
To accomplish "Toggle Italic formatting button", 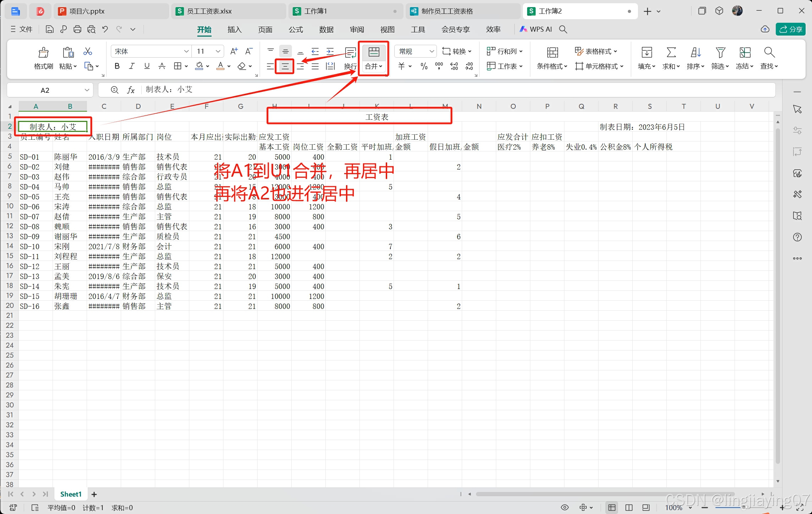I will 132,66.
